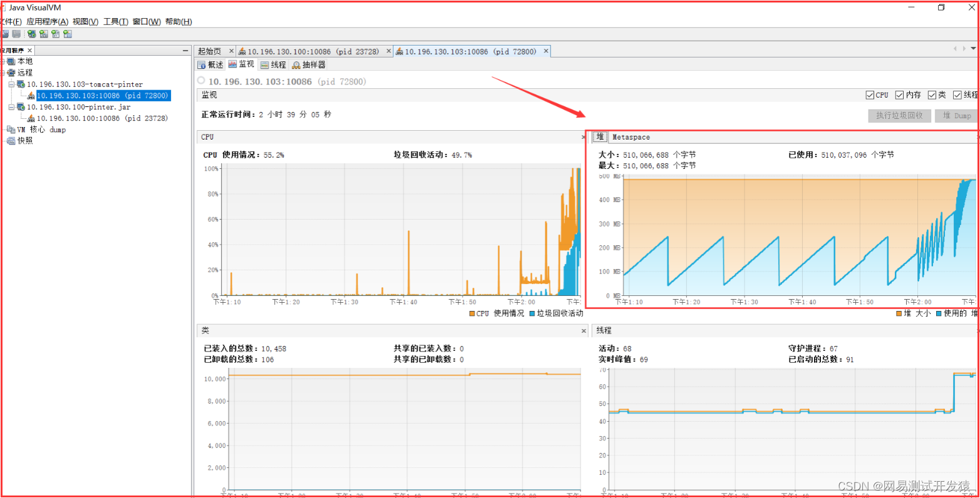Open the 工具(T) menu
This screenshot has width=980, height=498.
point(116,22)
